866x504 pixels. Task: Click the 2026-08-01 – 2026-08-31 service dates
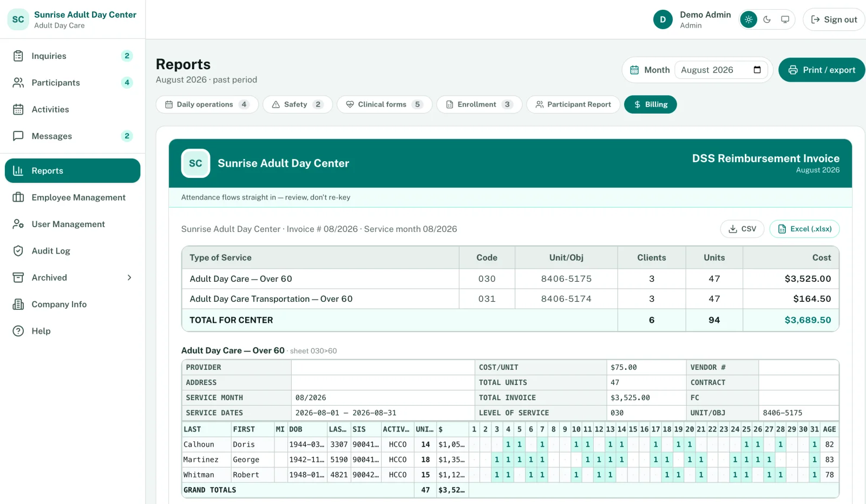tap(346, 413)
